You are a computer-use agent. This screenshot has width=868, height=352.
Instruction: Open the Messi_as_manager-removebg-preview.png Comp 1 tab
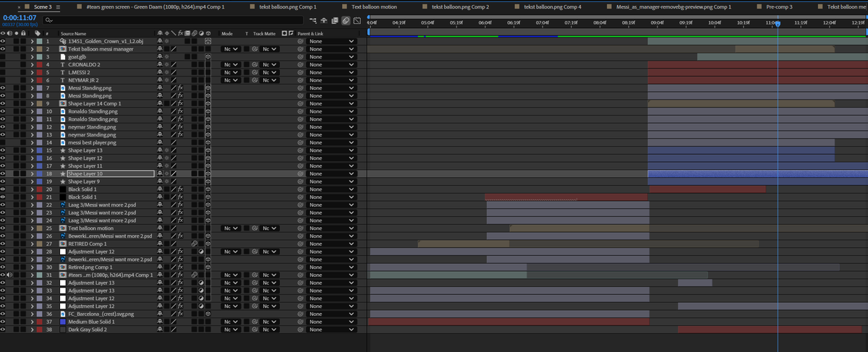tap(673, 6)
